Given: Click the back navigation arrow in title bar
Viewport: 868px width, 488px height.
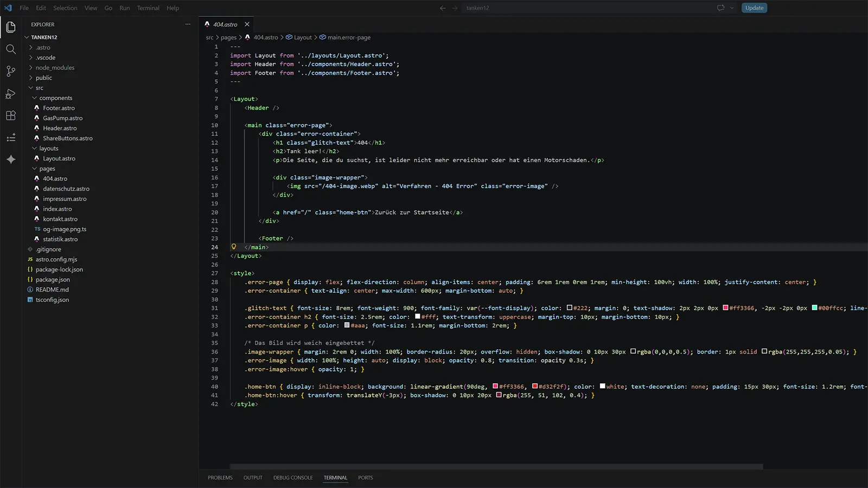Looking at the screenshot, I should tap(443, 8).
